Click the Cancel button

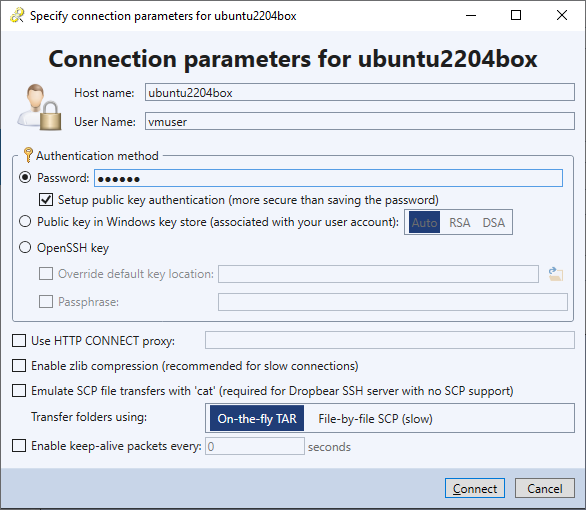point(545,488)
